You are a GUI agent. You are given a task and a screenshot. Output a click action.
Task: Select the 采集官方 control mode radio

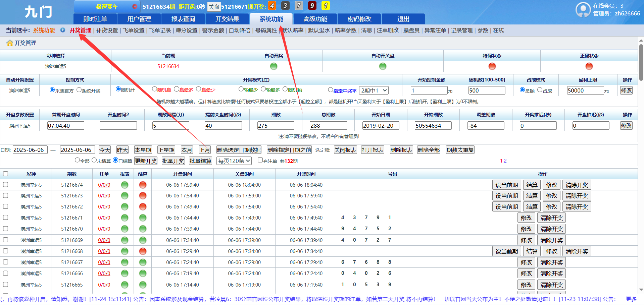(52, 90)
